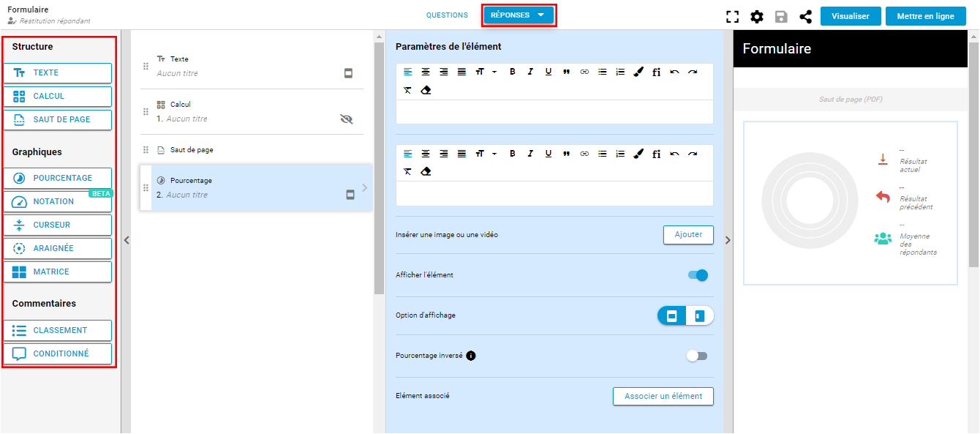Add a Matrice chart element

click(58, 272)
